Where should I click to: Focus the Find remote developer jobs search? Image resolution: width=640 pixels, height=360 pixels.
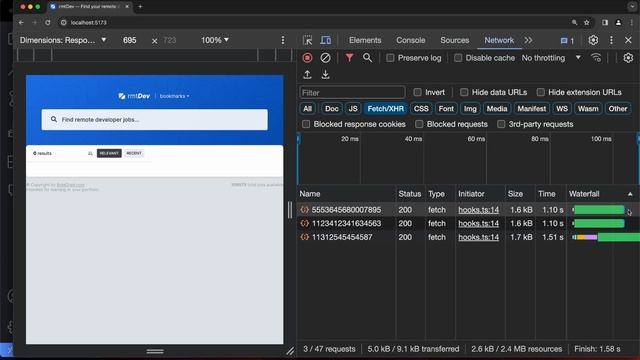click(155, 120)
